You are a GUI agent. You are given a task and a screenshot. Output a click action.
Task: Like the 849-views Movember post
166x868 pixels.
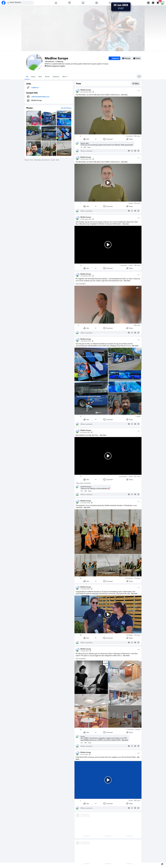(x=86, y=139)
